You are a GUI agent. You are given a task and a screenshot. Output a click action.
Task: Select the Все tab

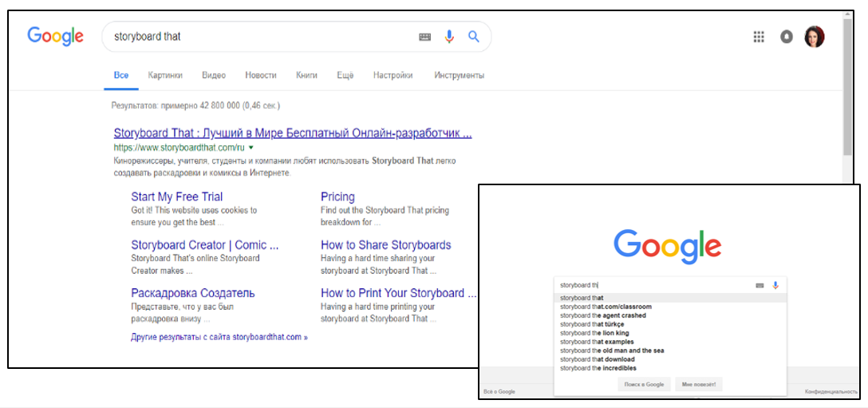click(121, 75)
